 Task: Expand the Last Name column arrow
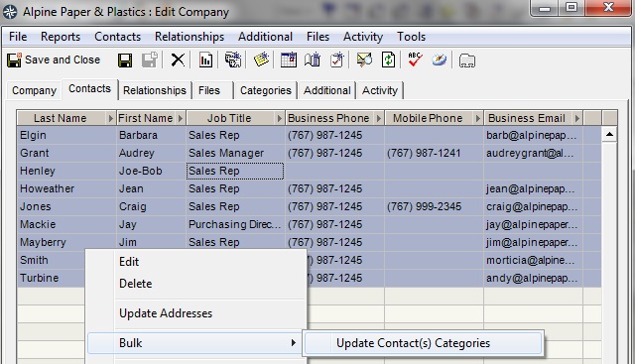(110, 118)
